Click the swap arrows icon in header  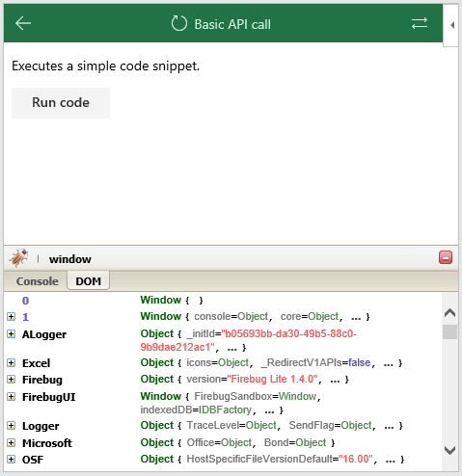click(x=420, y=23)
